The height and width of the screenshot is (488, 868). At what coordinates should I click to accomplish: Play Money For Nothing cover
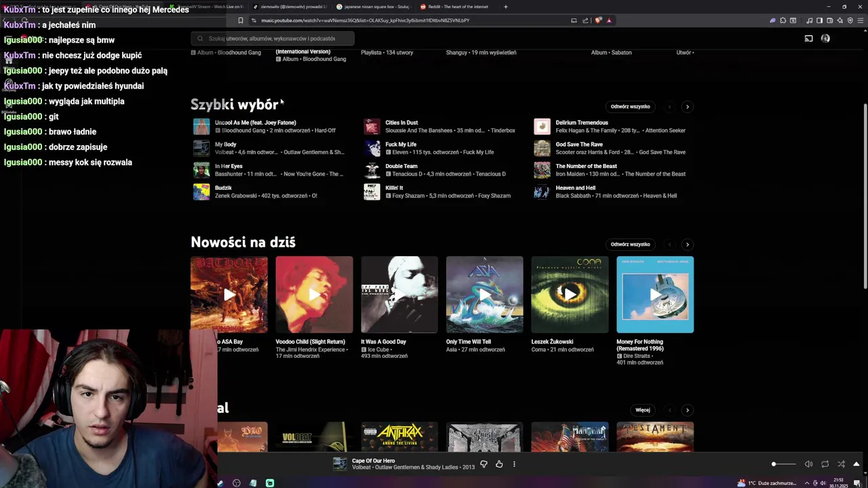tap(655, 295)
